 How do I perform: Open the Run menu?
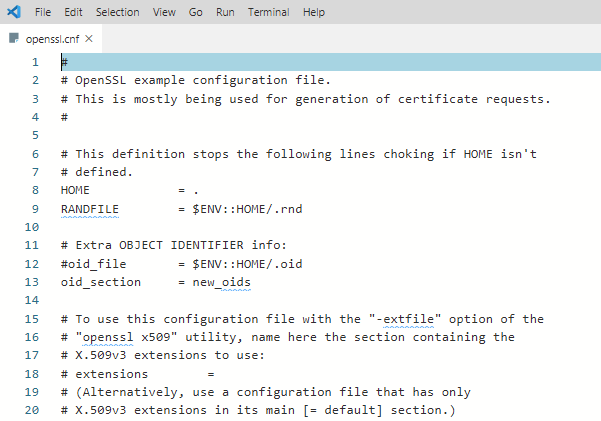click(225, 12)
